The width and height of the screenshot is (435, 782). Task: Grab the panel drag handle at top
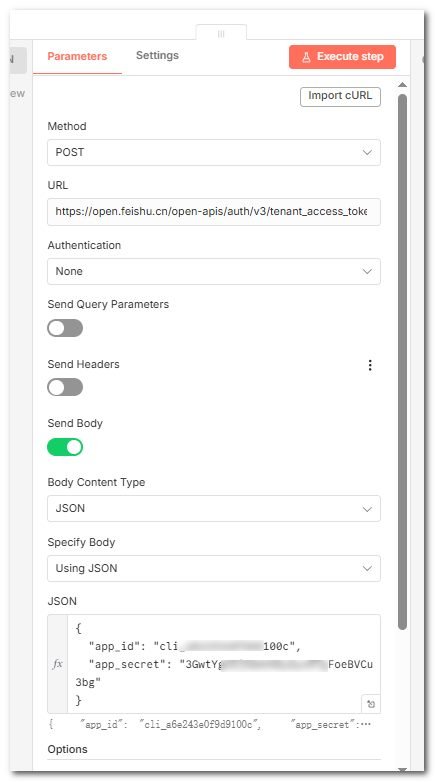tap(221, 34)
